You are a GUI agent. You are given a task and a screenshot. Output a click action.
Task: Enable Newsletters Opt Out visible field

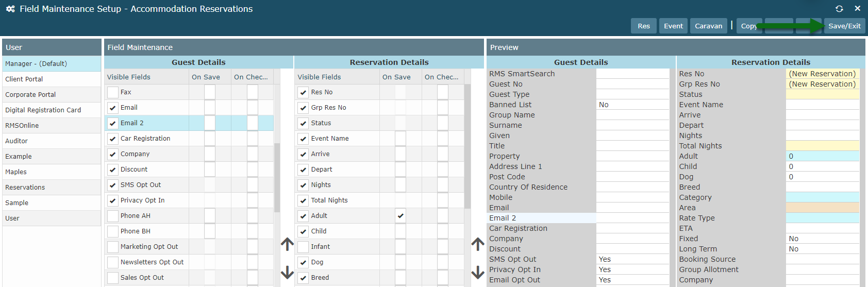point(113,262)
